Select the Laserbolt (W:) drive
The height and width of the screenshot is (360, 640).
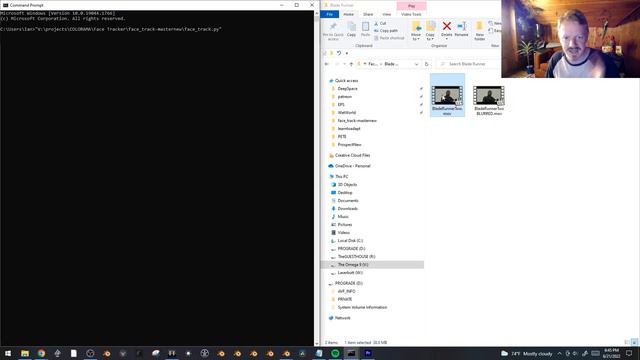pyautogui.click(x=350, y=273)
